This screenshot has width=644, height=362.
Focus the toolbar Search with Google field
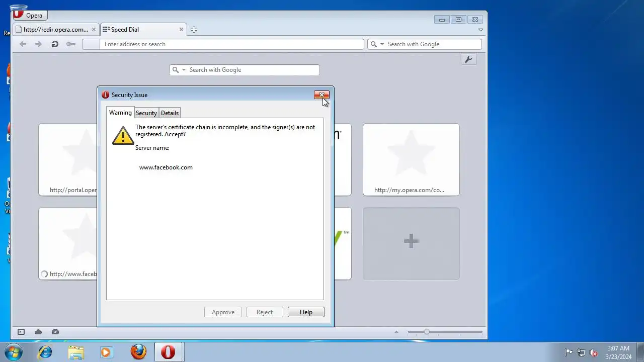tap(433, 44)
